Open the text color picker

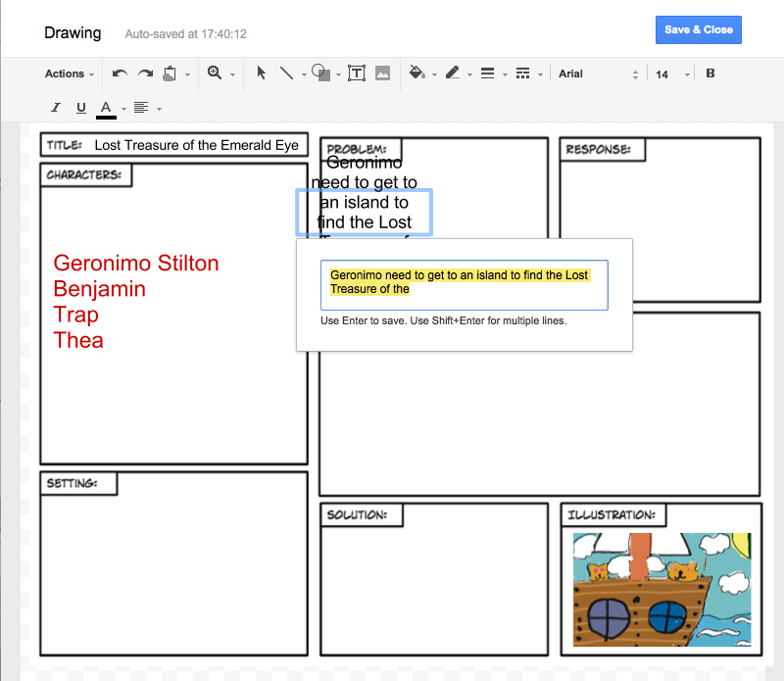pyautogui.click(x=105, y=108)
